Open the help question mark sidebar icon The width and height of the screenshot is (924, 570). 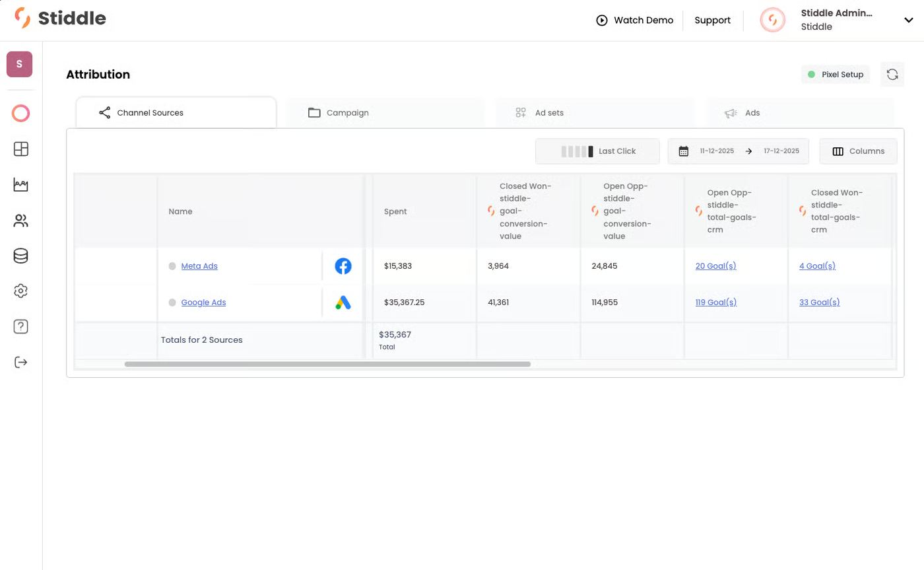20,326
